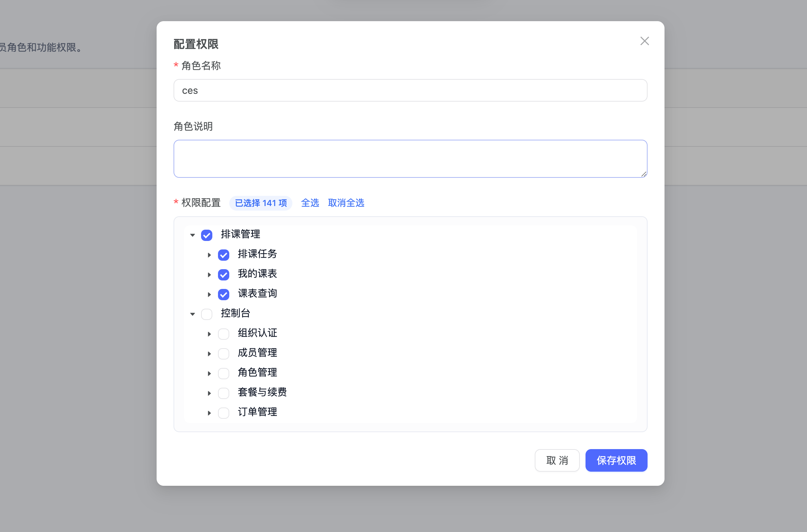This screenshot has height=532, width=807.
Task: Expand the 我的课表 tree node
Action: click(x=210, y=274)
